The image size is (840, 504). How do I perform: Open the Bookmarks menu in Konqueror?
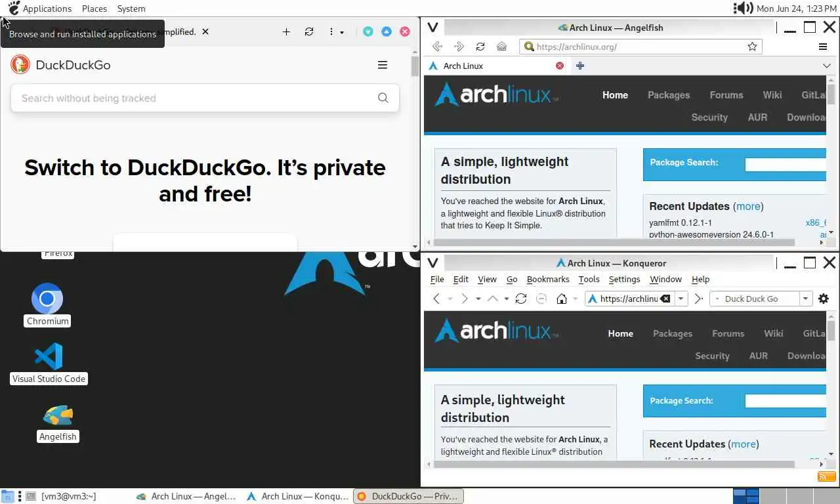(548, 279)
